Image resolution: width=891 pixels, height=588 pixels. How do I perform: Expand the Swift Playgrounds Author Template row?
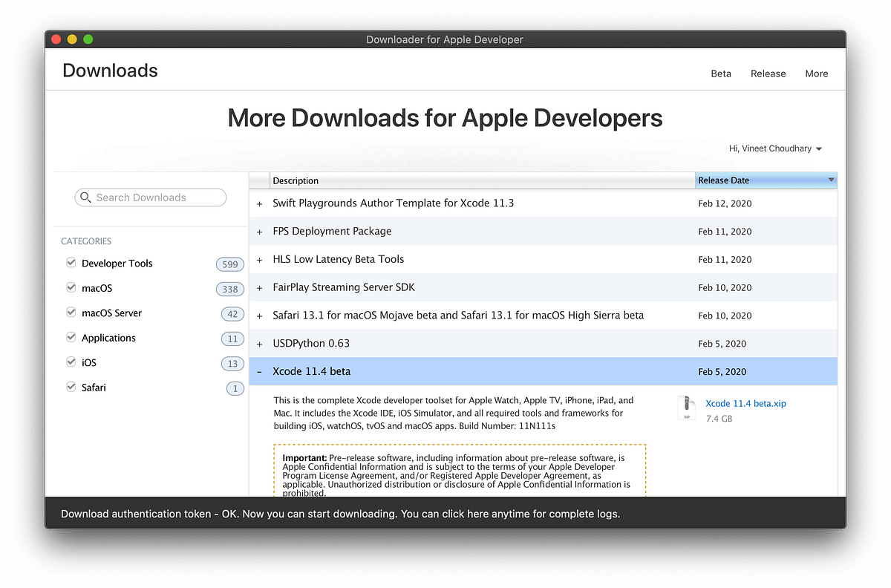[x=259, y=203]
